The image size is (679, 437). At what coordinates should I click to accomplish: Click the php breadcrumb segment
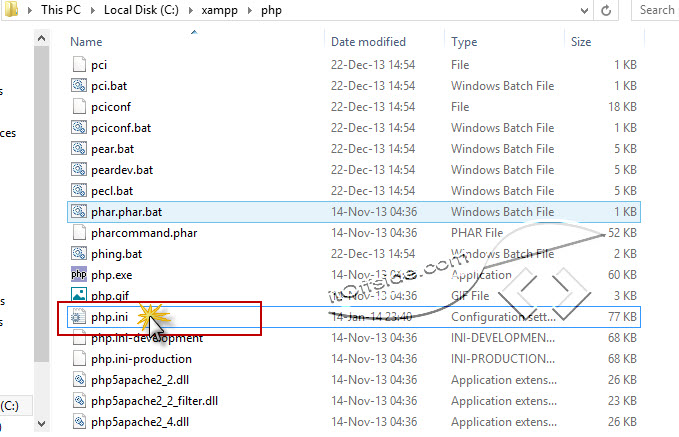click(272, 10)
